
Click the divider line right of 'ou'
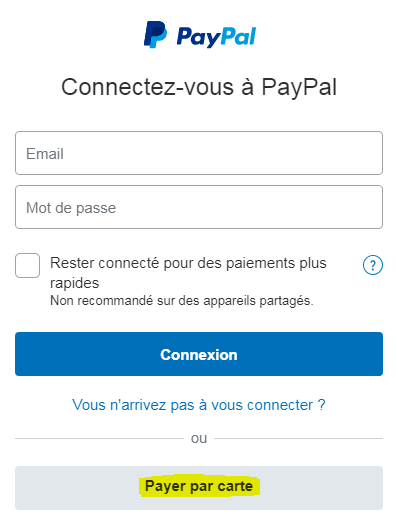[298, 438]
